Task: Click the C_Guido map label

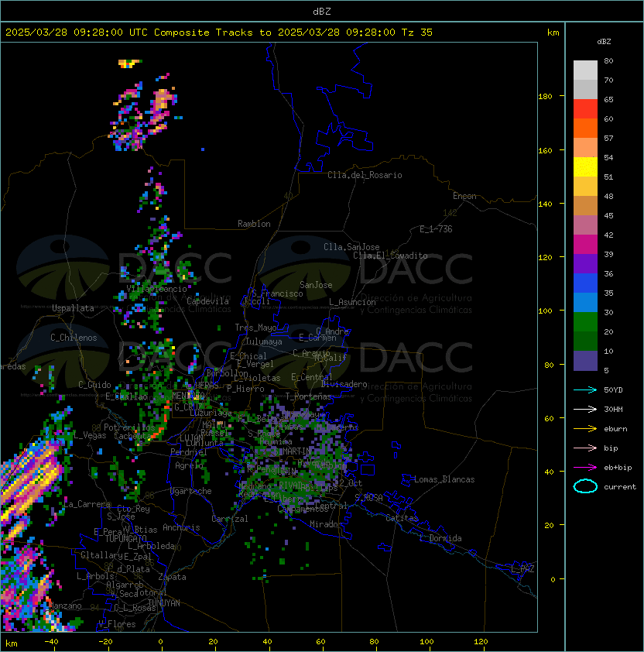Action: tap(94, 385)
